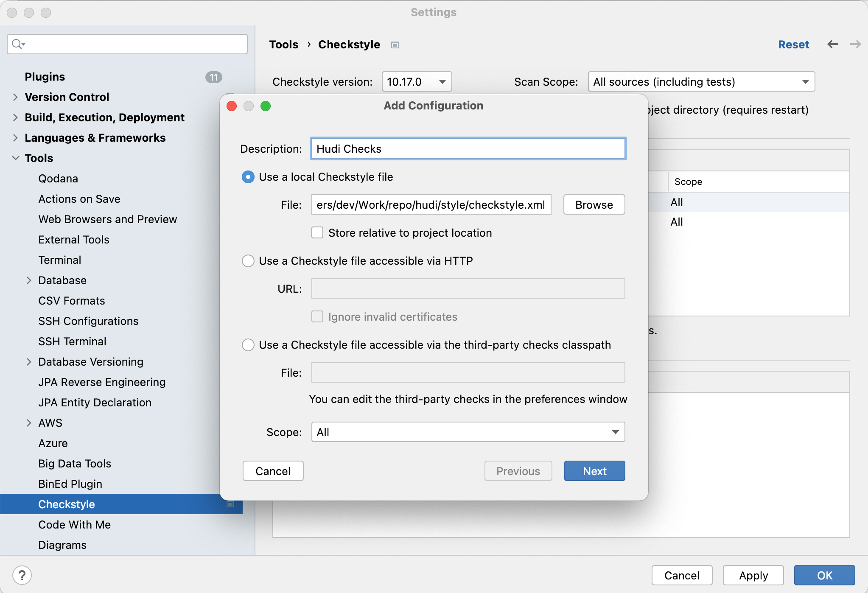Click green zoom button of Add Configuration dialog
Screen dimensions: 868x593
pos(266,106)
